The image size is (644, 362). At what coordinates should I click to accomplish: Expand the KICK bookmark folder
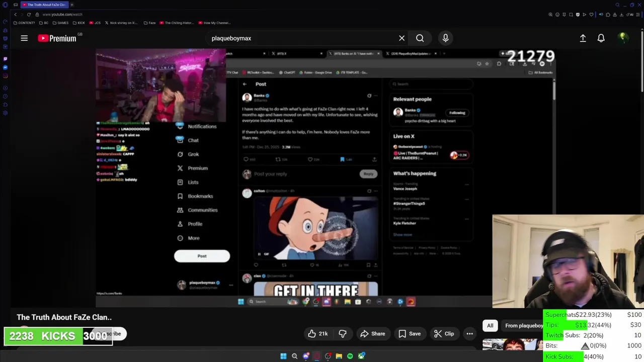79,23
